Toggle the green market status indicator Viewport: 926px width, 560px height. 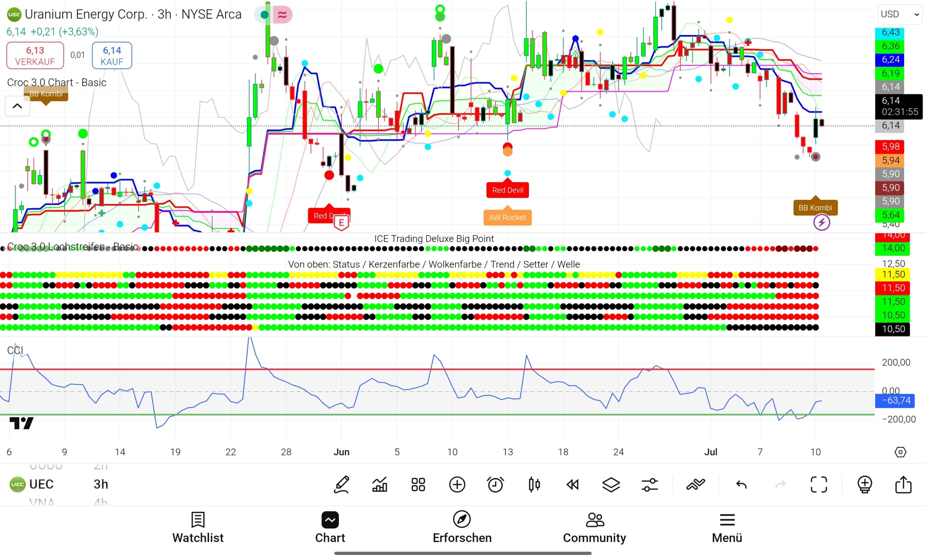[264, 15]
